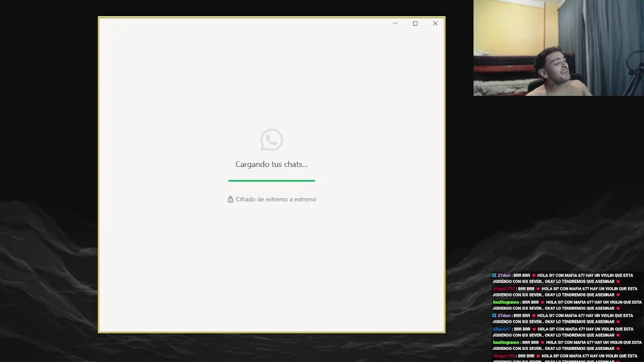This screenshot has height=362, width=644.
Task: Click the lock icon beside Cifrado de extremo a extremo
Action: [230, 199]
